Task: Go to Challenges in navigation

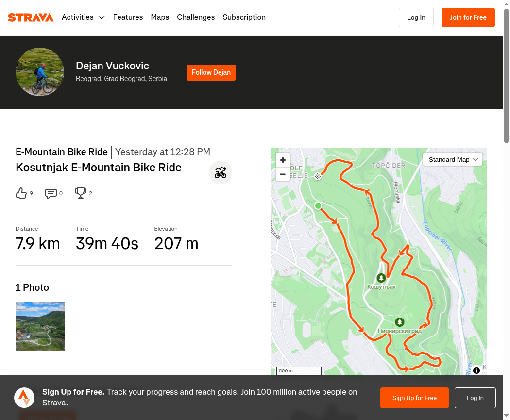Action: coord(196,17)
